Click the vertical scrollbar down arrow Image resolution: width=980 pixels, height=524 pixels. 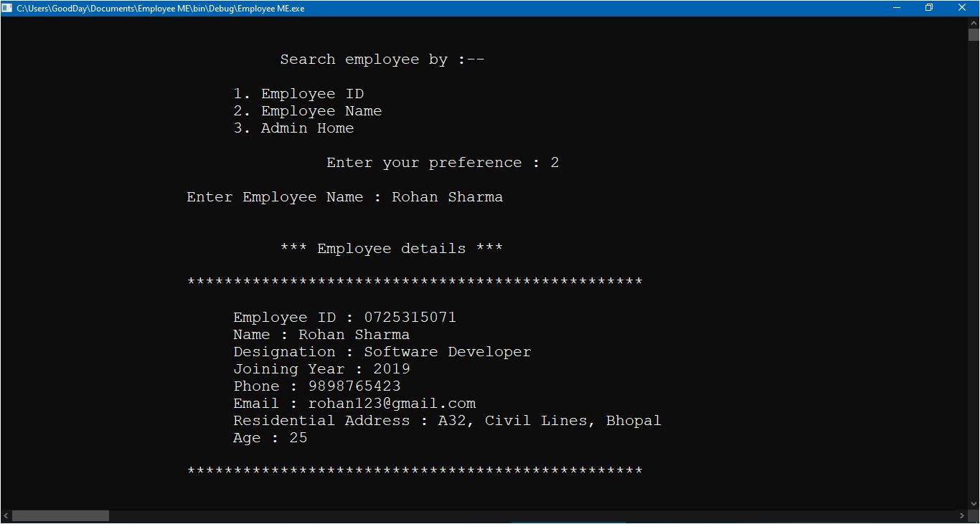coord(974,503)
